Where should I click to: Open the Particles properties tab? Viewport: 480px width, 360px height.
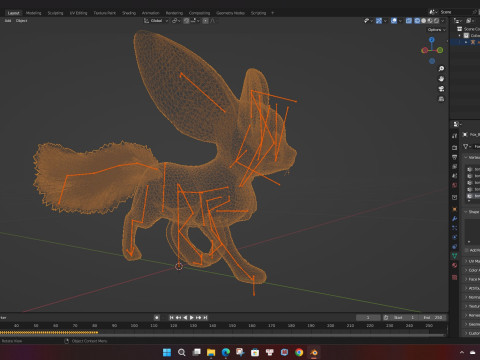(455, 228)
